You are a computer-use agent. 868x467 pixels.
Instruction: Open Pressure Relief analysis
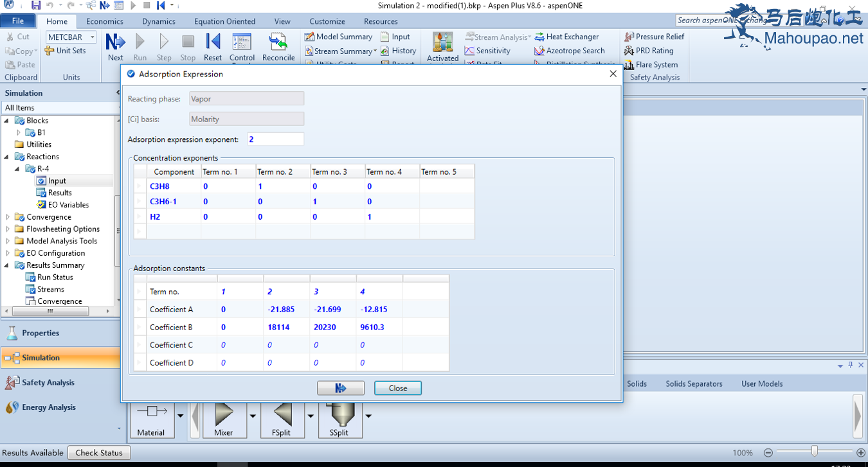pos(654,37)
